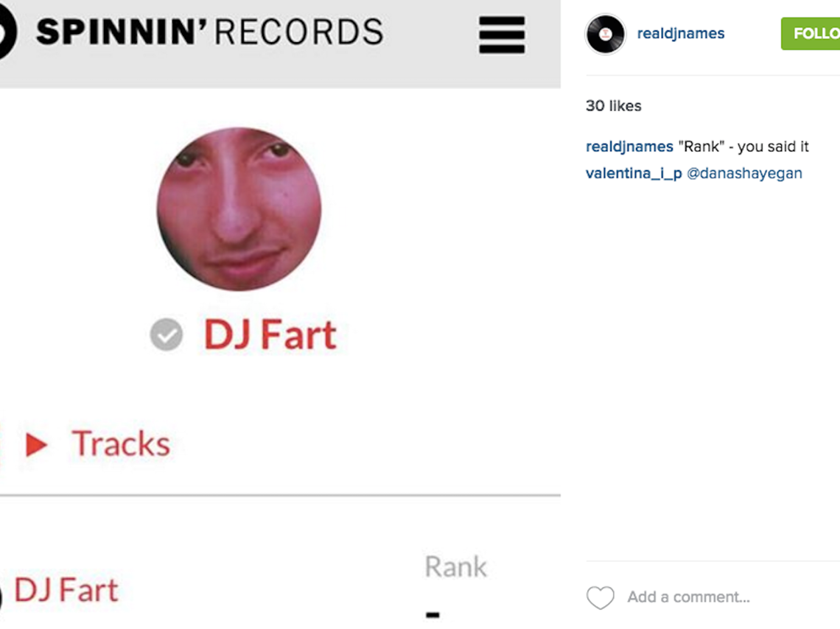The image size is (840, 629).
Task: Click the Add a comment field
Action: pos(688,597)
